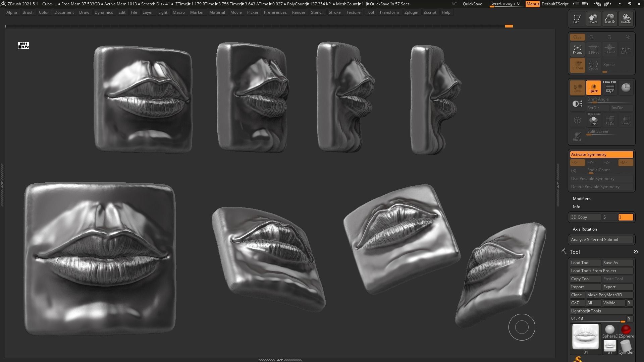
Task: Expand the Axis Rotation section
Action: 585,229
